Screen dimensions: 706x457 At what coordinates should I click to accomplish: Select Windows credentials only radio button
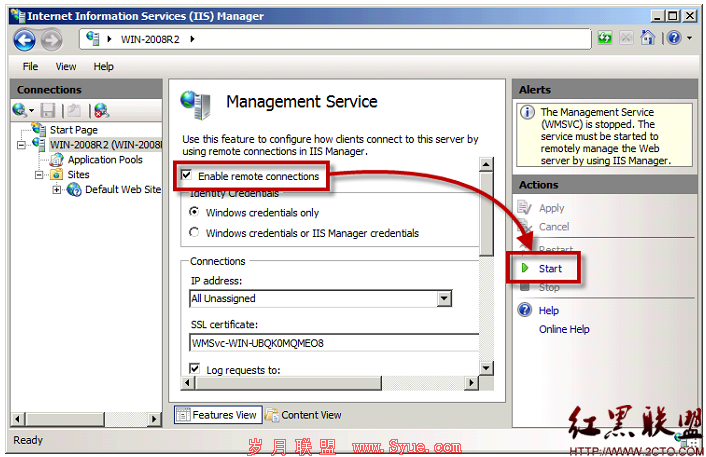194,212
